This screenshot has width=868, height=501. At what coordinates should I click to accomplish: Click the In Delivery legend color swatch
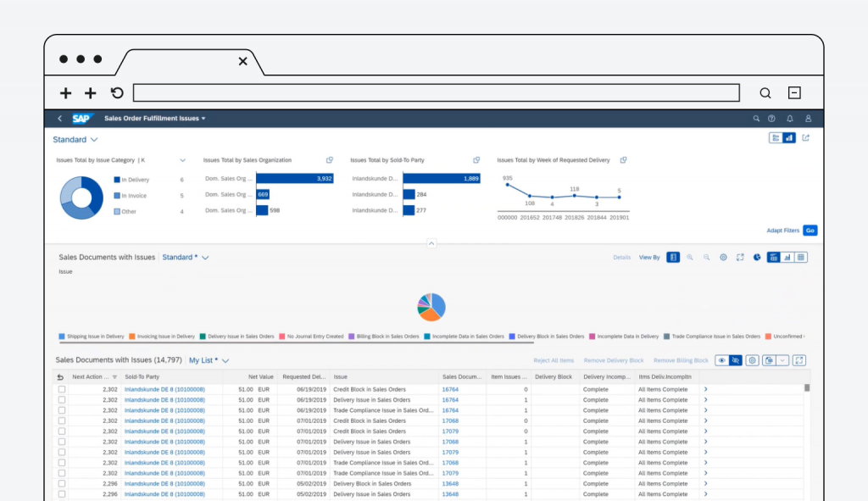(x=117, y=180)
